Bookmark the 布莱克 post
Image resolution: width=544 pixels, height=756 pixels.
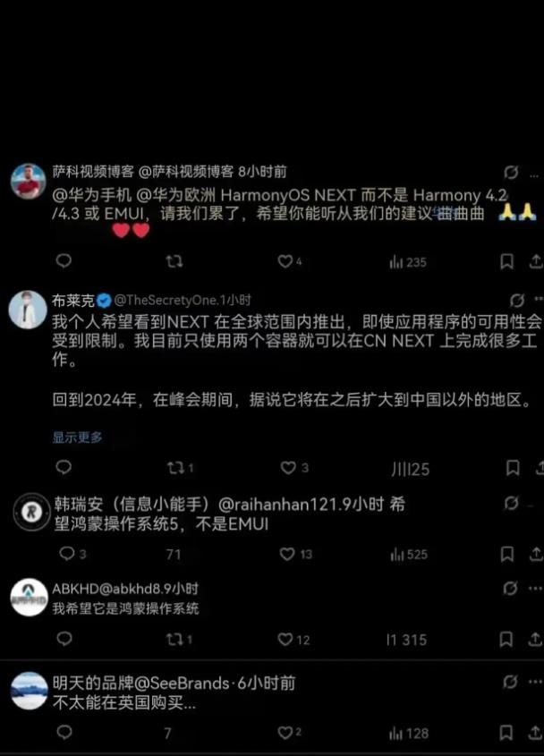pos(512,468)
